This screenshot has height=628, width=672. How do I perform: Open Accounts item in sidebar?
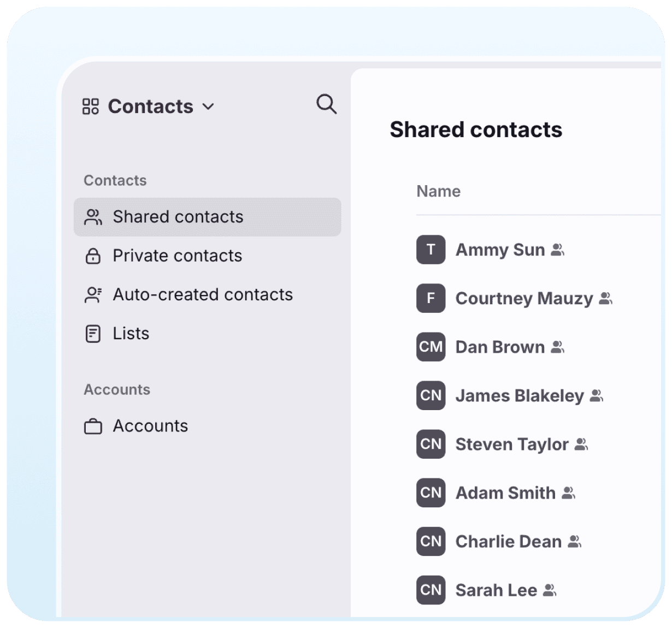tap(150, 426)
